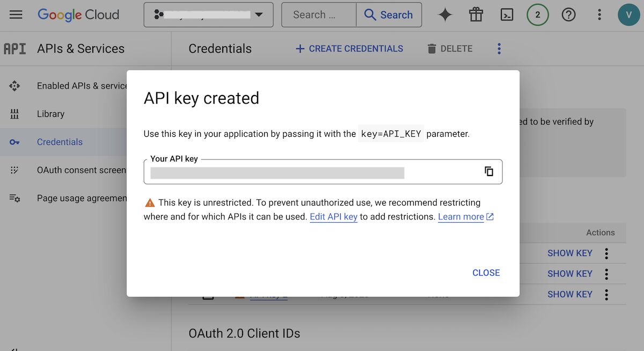The image size is (644, 351).
Task: Open the free trial gift icon
Action: tap(476, 14)
